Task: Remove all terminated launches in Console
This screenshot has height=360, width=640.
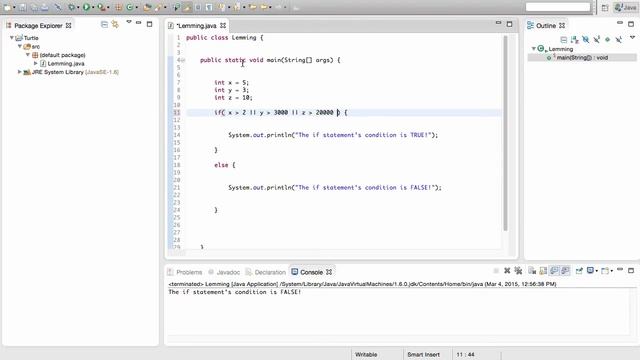Action: (518, 271)
